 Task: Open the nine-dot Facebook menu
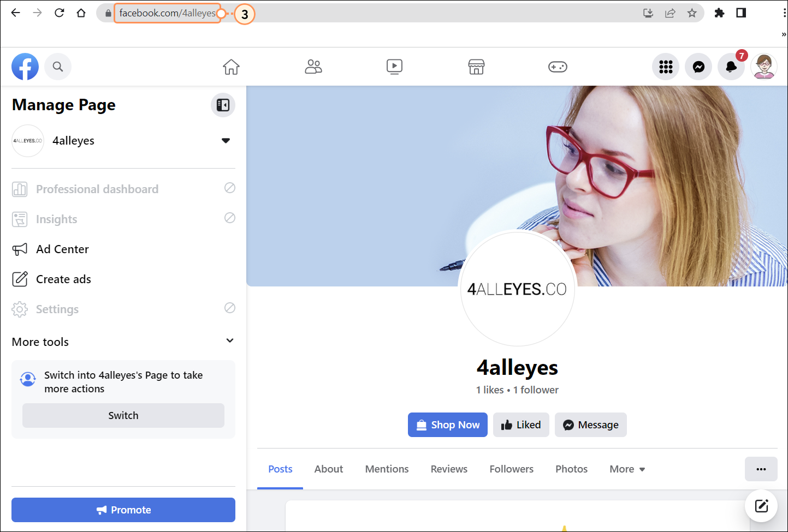click(666, 67)
